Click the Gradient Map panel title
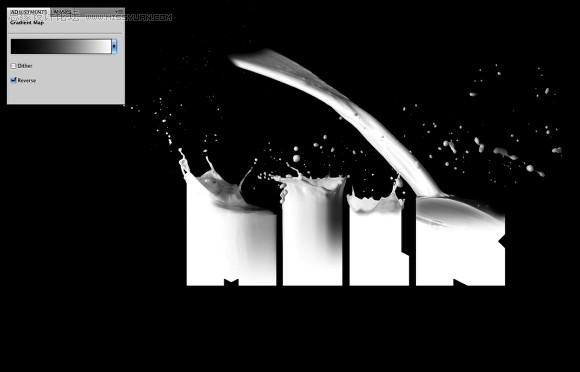The width and height of the screenshot is (580, 372). tap(27, 23)
